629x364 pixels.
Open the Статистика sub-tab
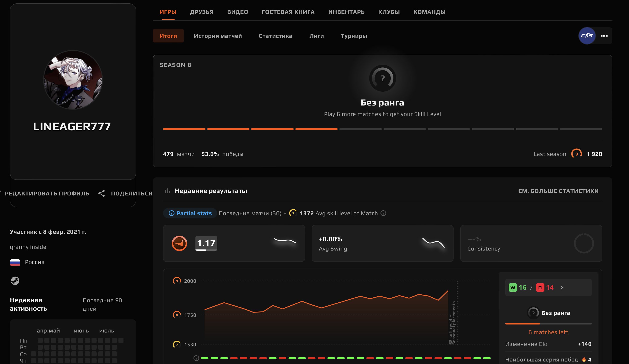275,36
